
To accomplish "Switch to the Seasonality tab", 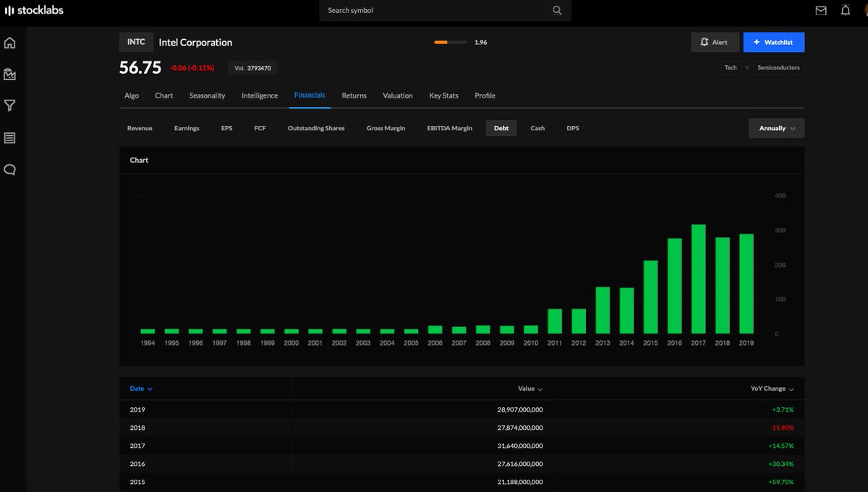I will [207, 96].
